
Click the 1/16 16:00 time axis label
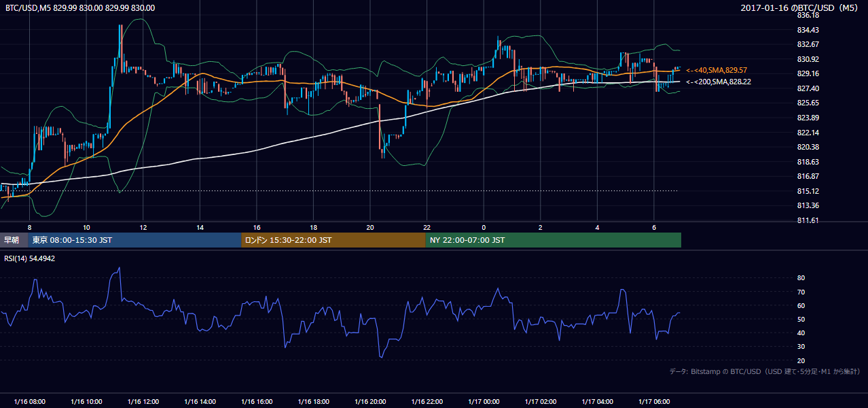click(257, 401)
